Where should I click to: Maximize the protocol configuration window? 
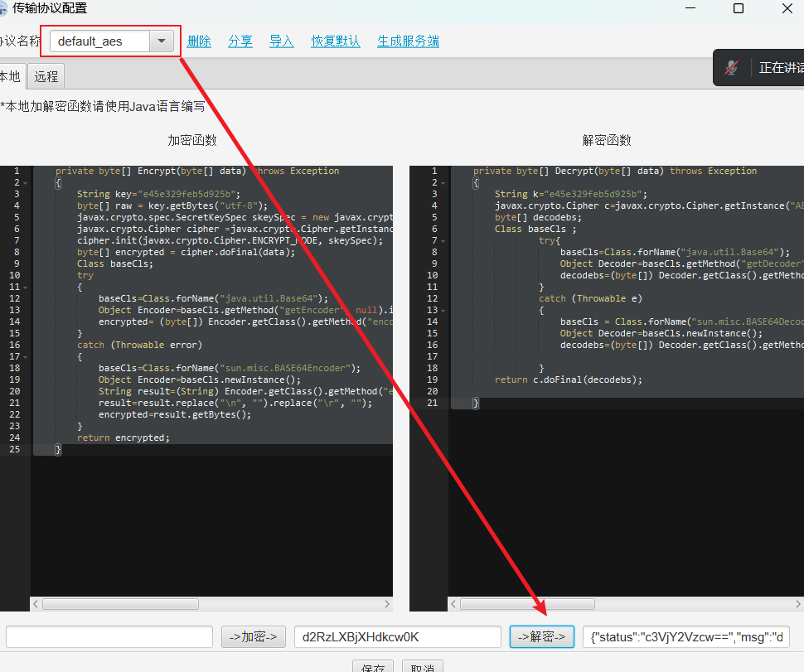[x=738, y=9]
